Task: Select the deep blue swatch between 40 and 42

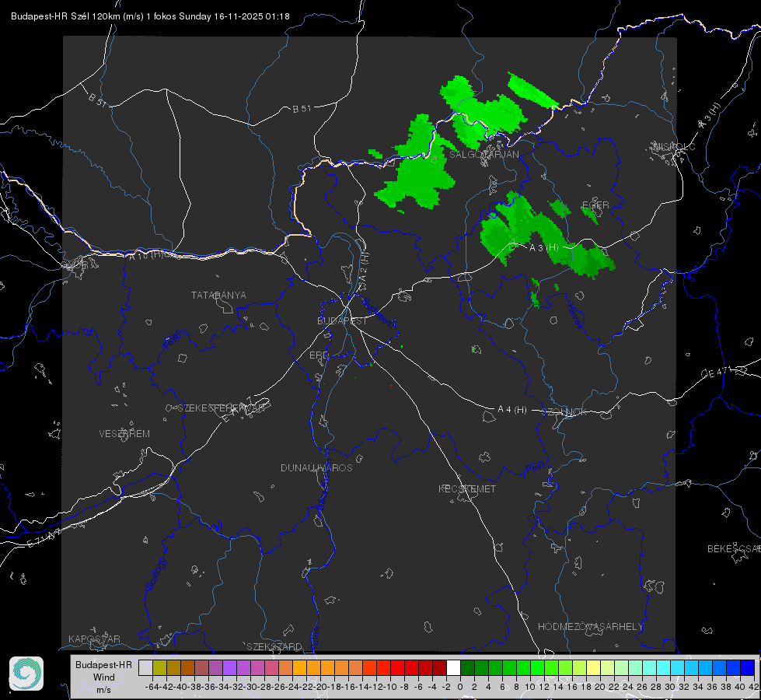Action: click(748, 667)
